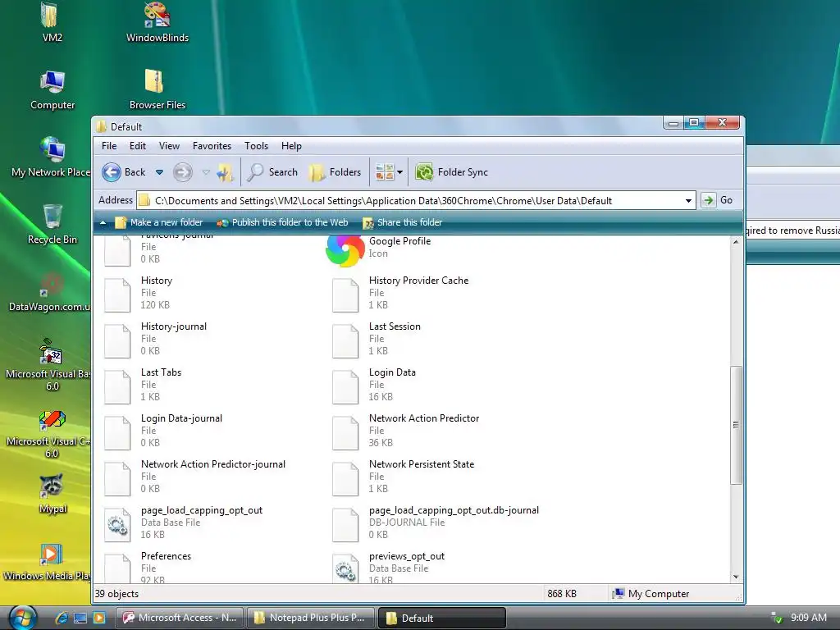
Task: Click the system tray icon beside clock
Action: [x=776, y=618]
